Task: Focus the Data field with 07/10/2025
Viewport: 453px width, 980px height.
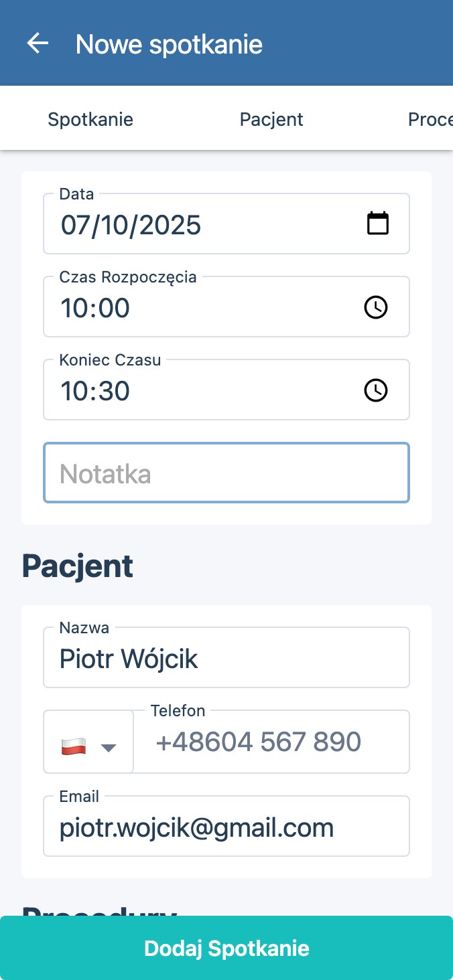Action: [x=201, y=225]
